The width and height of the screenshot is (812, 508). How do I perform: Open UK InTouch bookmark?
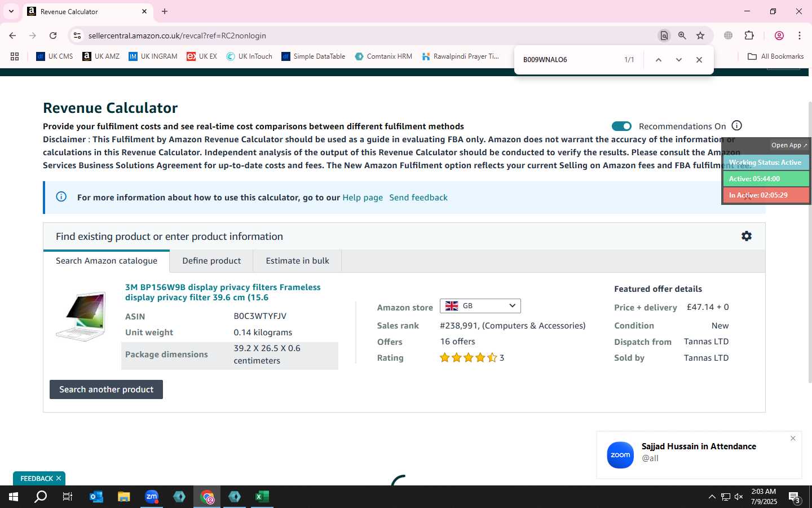(249, 56)
